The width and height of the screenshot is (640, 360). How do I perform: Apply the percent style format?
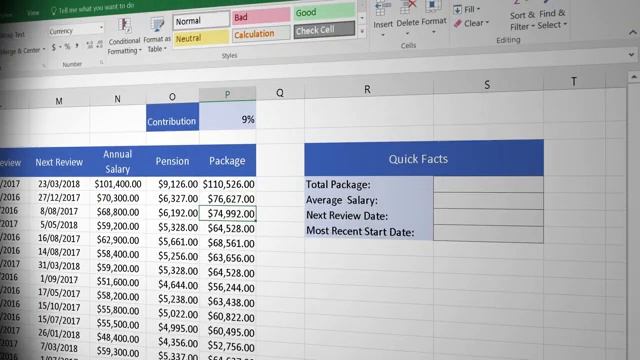tap(67, 47)
